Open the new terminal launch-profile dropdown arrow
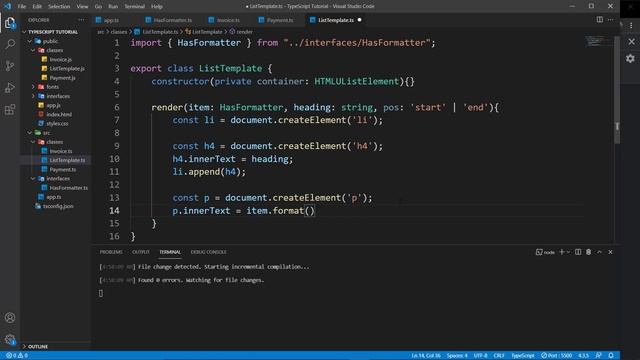 (568, 252)
